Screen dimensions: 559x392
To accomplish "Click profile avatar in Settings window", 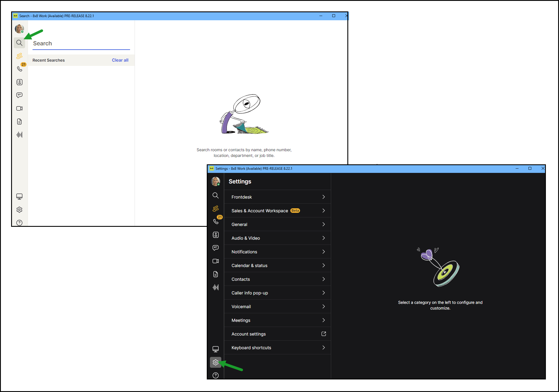I will (216, 181).
